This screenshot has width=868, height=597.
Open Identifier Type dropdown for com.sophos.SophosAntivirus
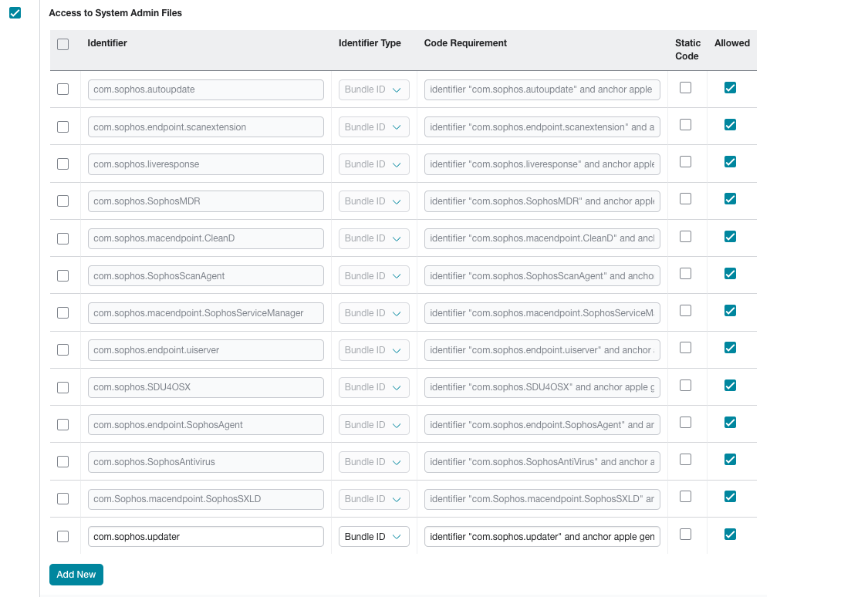click(373, 462)
